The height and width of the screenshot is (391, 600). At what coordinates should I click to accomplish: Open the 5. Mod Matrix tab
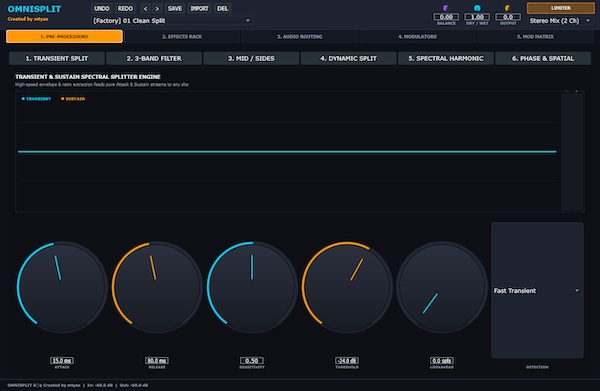(x=535, y=36)
